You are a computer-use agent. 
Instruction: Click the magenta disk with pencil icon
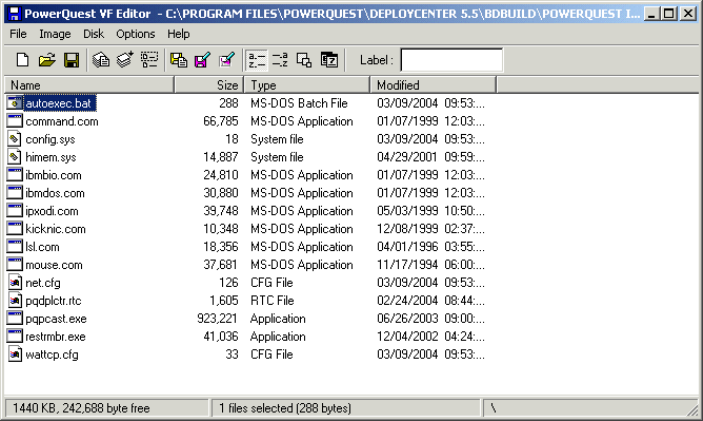[x=203, y=60]
